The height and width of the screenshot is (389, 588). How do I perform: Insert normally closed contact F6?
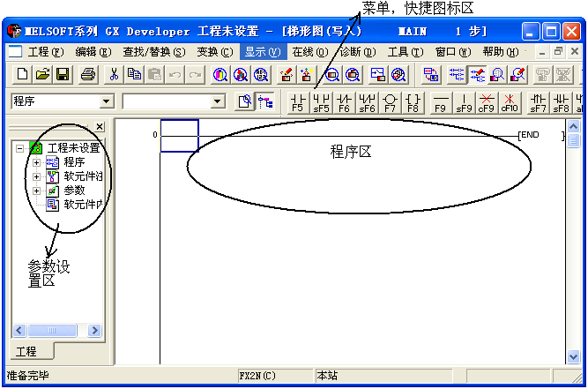click(344, 102)
